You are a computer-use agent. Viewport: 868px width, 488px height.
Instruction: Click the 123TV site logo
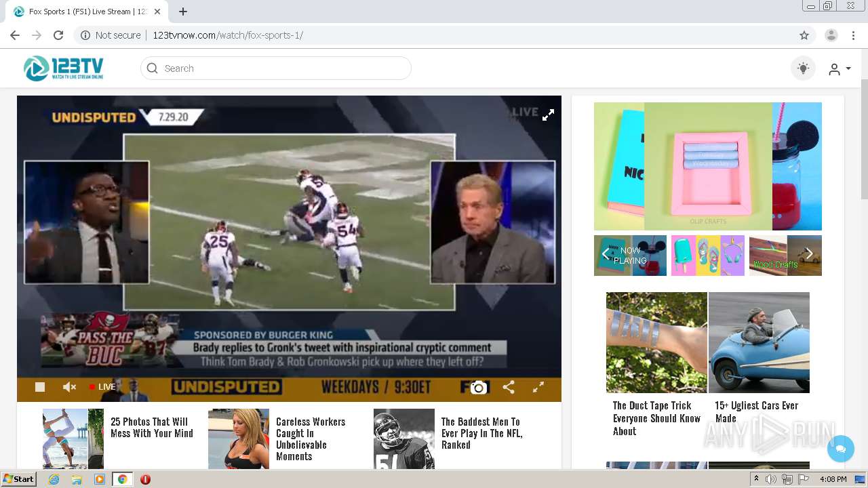tap(63, 68)
